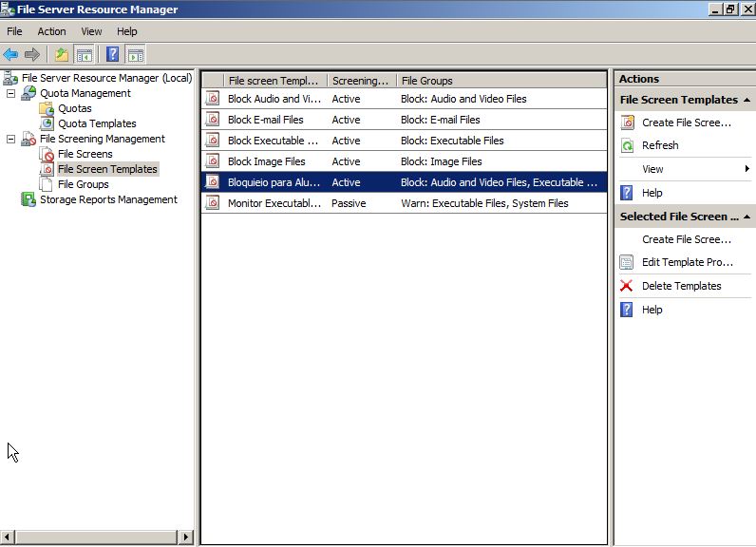The height and width of the screenshot is (547, 756).
Task: Click icon of Monitor Executable template row
Action: pyautogui.click(x=213, y=203)
